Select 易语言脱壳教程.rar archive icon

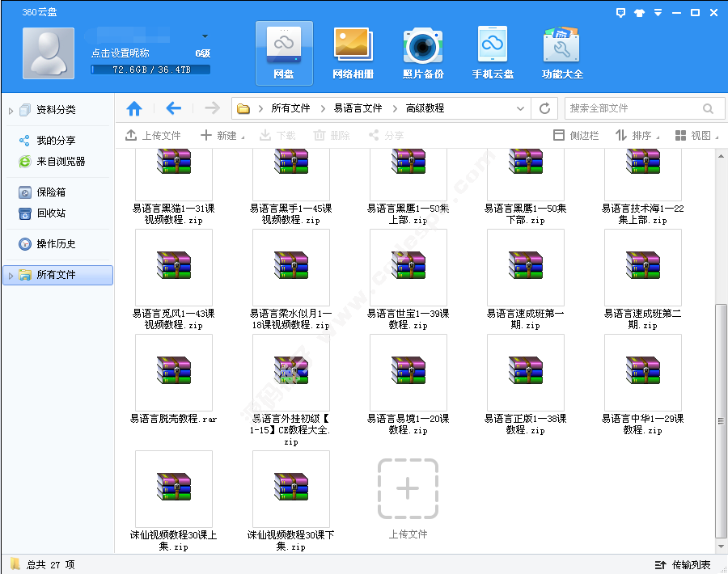coord(174,369)
